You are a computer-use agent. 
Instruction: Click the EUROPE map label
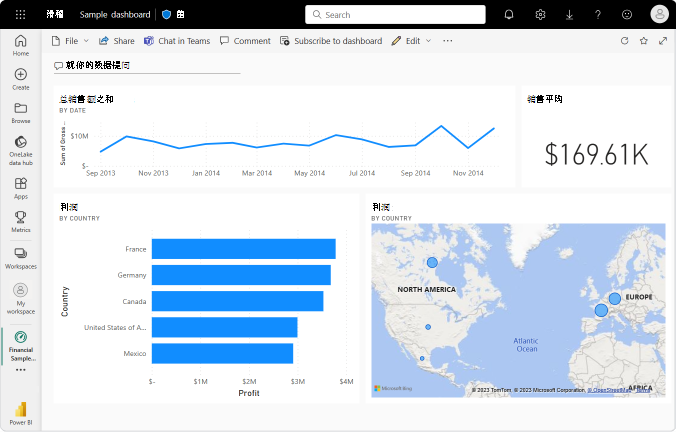pos(639,297)
